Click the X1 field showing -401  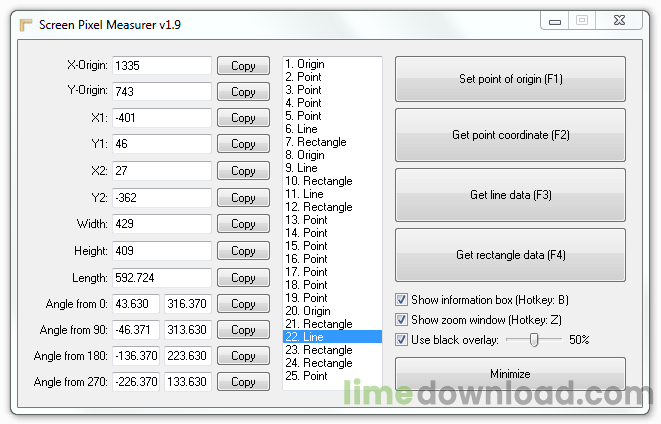[162, 118]
